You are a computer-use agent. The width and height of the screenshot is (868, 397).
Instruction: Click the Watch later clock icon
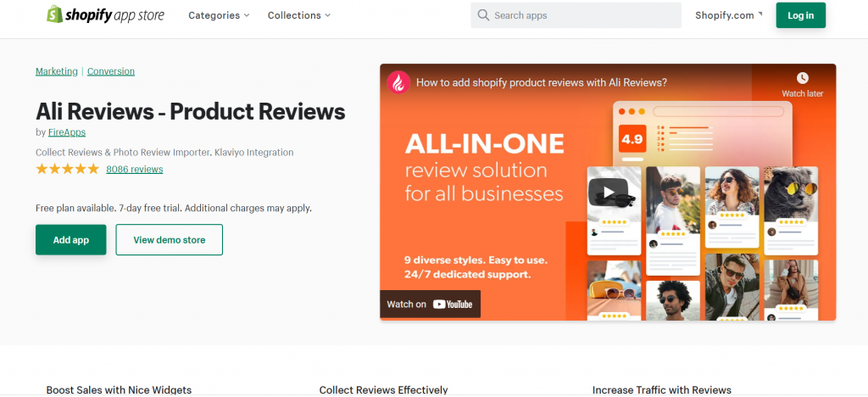pos(802,78)
